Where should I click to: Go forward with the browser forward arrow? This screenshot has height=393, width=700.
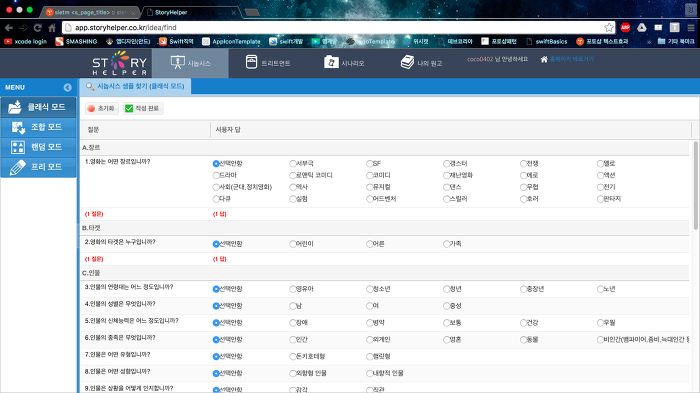[x=23, y=28]
